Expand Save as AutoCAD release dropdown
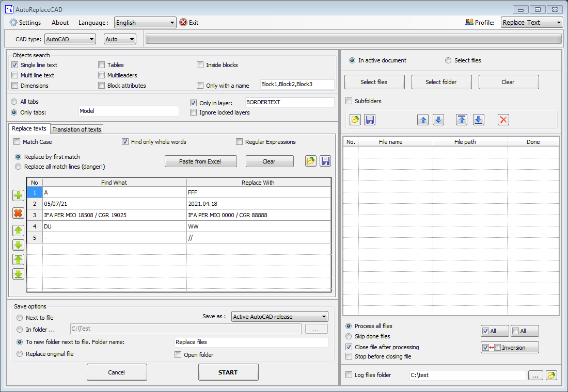 click(x=280, y=317)
